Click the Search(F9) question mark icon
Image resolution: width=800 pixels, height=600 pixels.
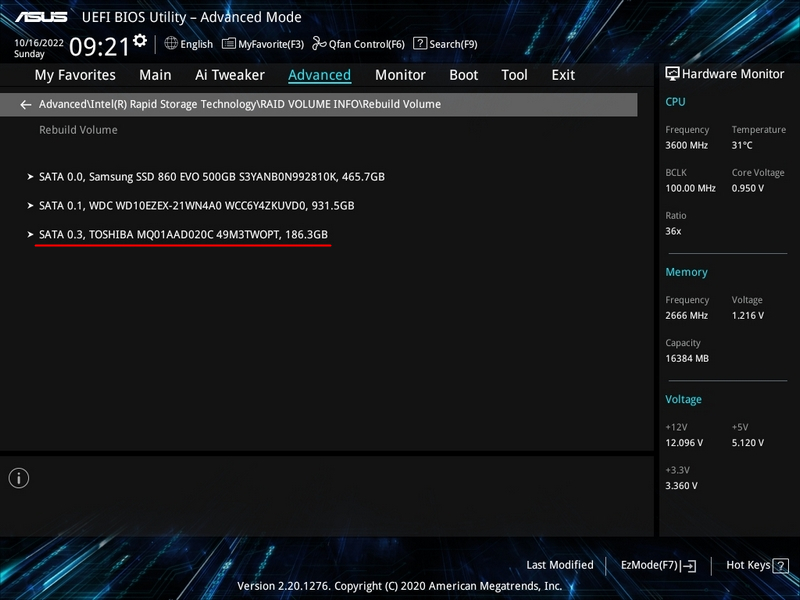coord(420,43)
